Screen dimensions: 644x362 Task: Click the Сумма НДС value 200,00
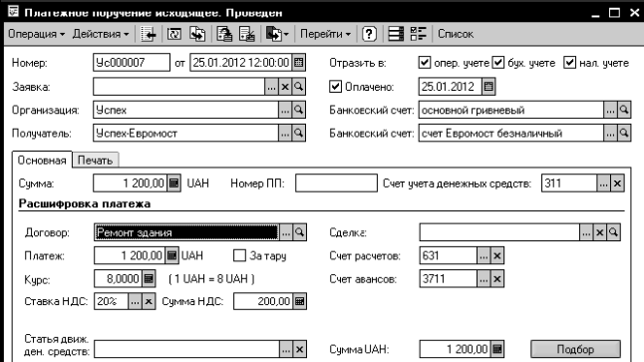point(274,301)
